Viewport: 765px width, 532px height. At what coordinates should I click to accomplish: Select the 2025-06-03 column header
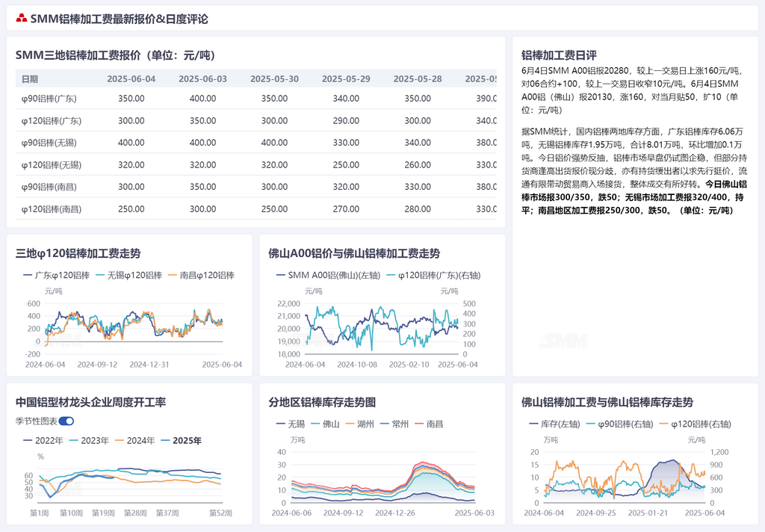pyautogui.click(x=203, y=79)
